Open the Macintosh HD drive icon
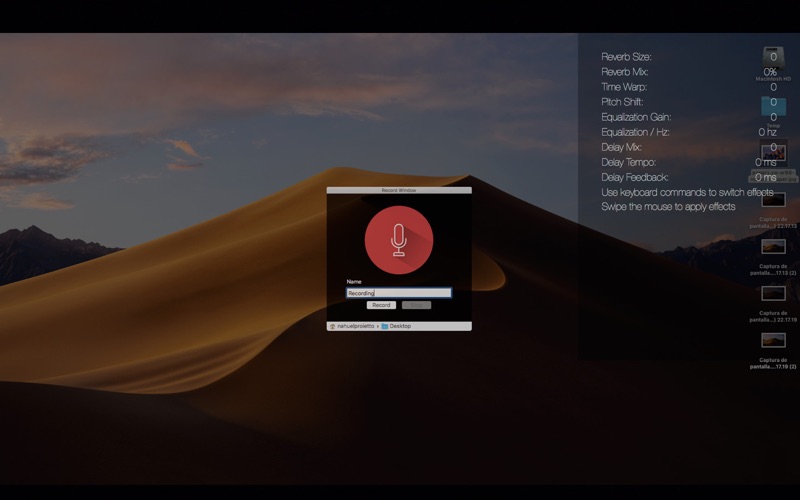This screenshot has height=500, width=800. tap(773, 58)
